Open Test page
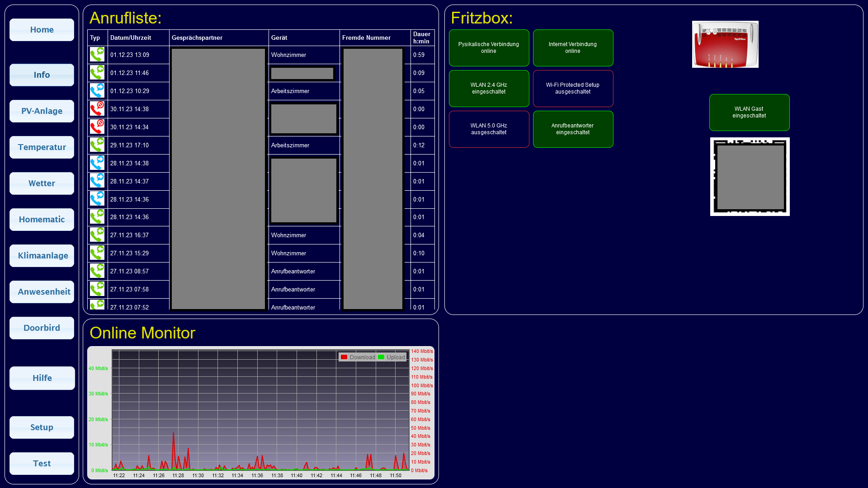This screenshot has height=488, width=868. click(42, 464)
